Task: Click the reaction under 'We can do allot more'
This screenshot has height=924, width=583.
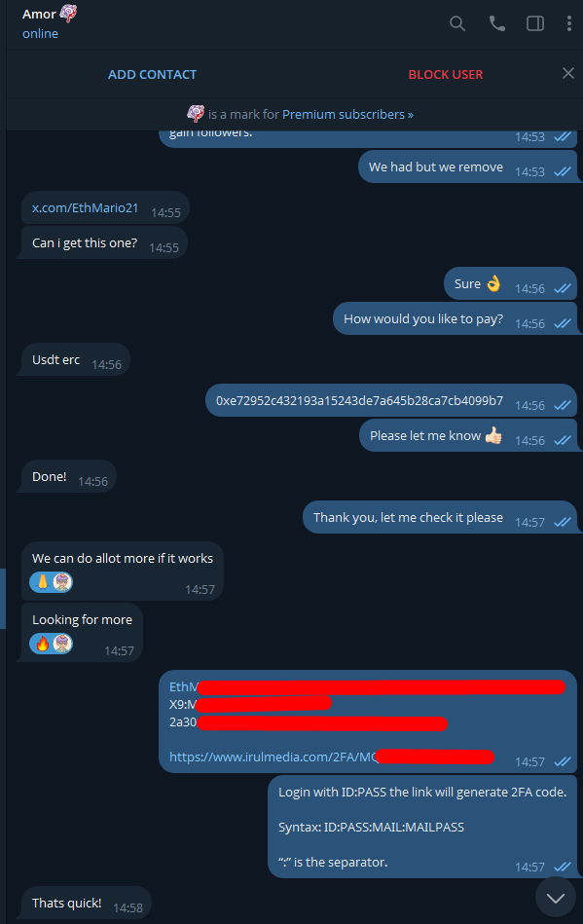Action: point(52,582)
